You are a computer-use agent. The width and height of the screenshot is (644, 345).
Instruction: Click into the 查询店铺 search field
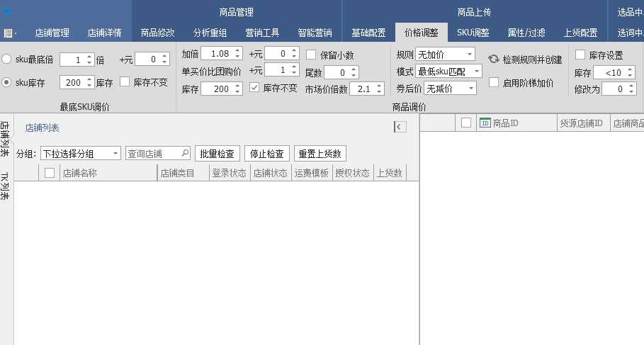tap(152, 154)
